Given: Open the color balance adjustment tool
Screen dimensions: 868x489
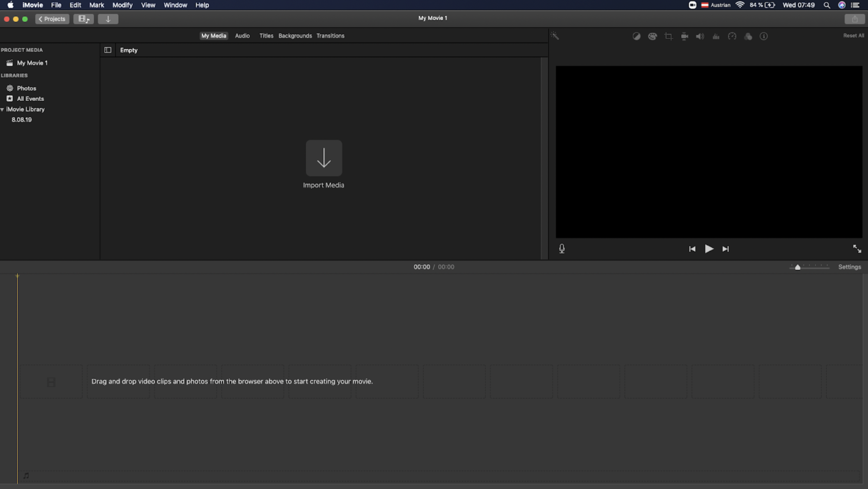Looking at the screenshot, I should point(636,36).
